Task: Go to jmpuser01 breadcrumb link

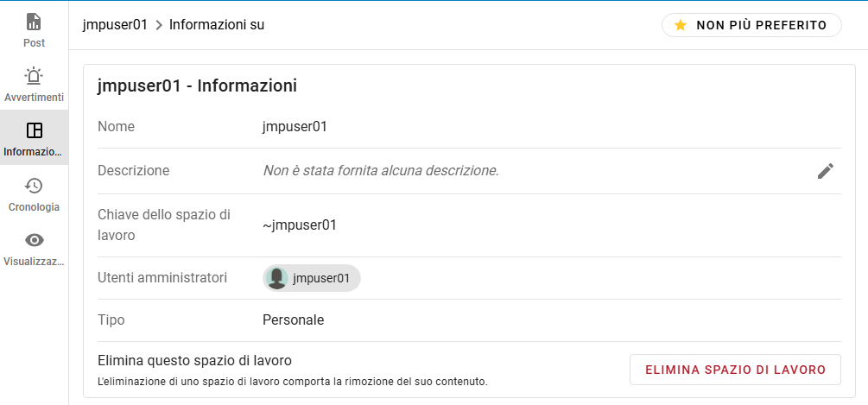Action: click(x=116, y=25)
